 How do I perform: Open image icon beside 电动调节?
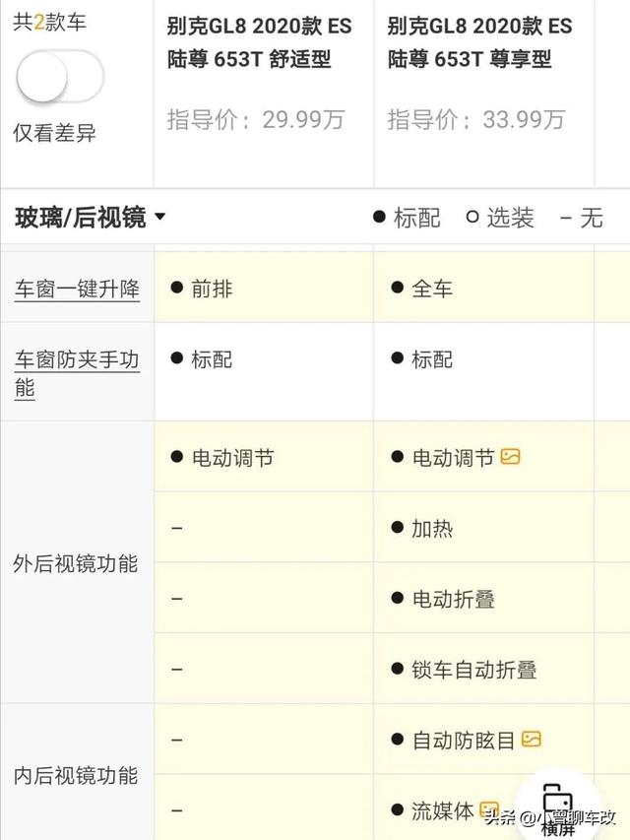click(x=510, y=457)
